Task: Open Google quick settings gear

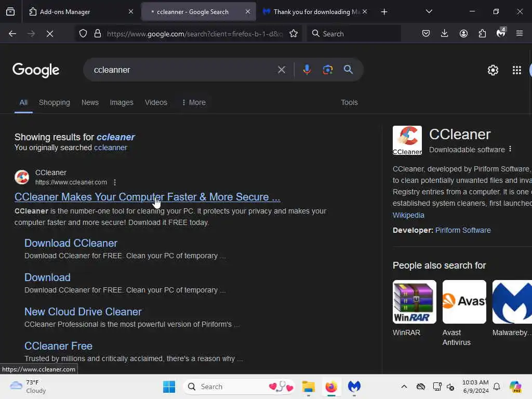Action: pyautogui.click(x=493, y=70)
